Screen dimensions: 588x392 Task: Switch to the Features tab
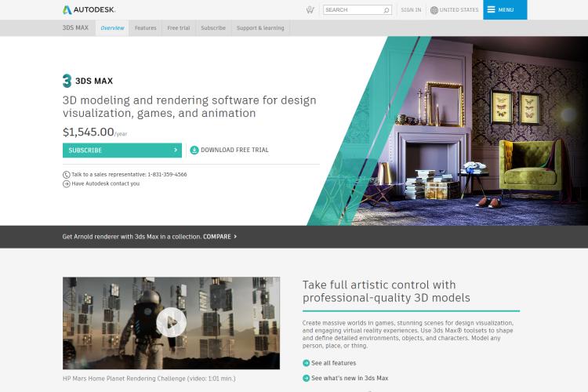146,27
